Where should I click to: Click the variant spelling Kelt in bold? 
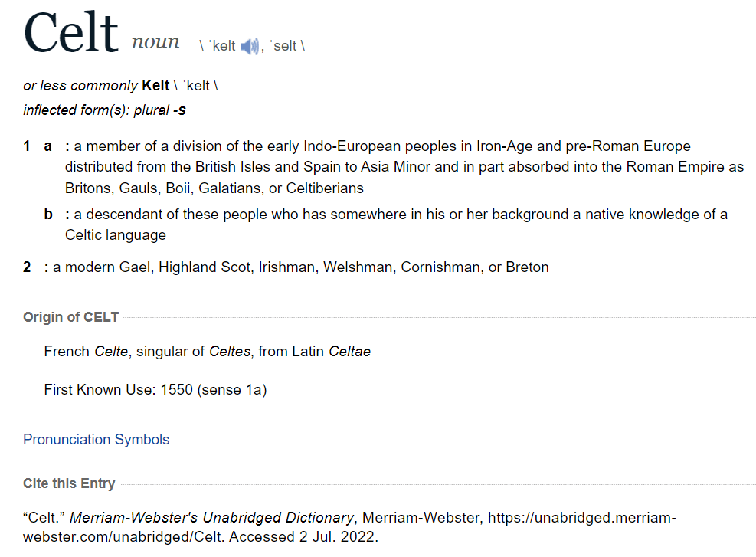155,85
